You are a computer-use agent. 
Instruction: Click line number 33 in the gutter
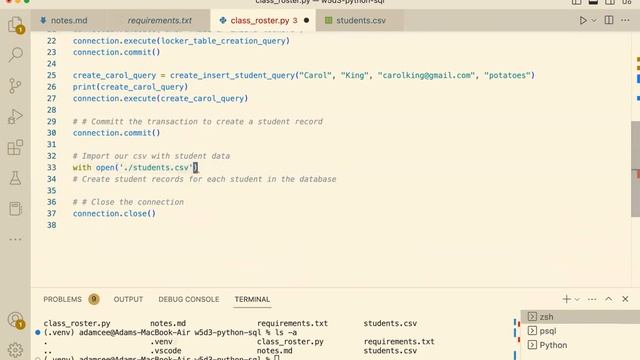(51, 168)
